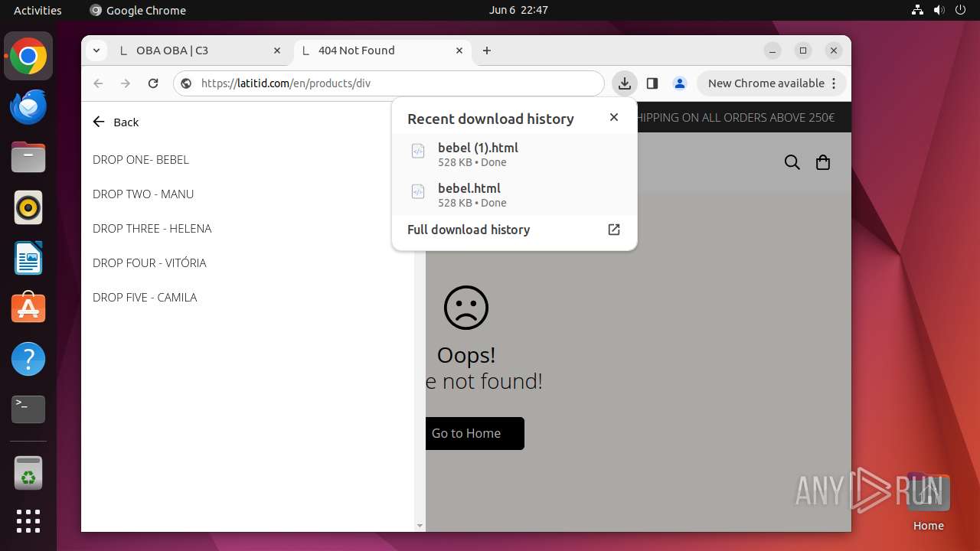Select DROP FOUR - VITÓRIA menu item
The height and width of the screenshot is (551, 980).
[149, 263]
